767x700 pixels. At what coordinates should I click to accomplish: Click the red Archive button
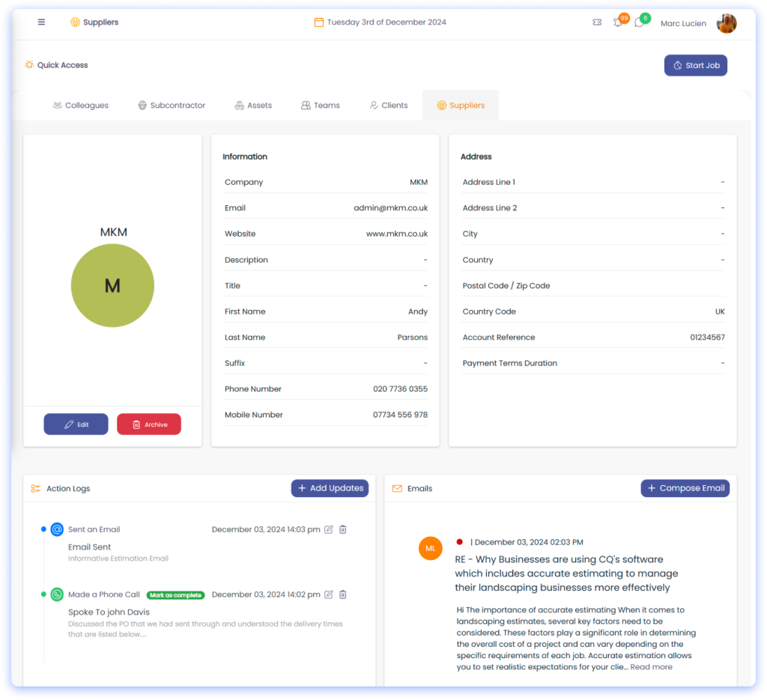click(148, 424)
